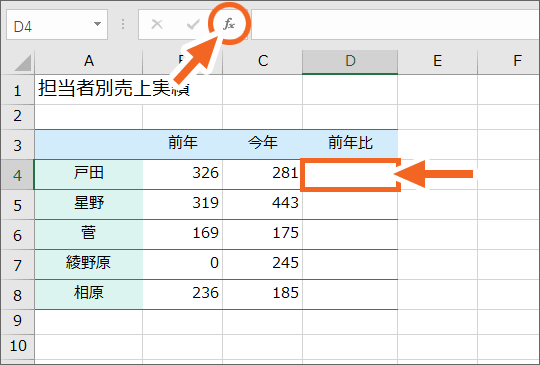
Task: Click the Enter checkmark icon in formula bar
Action: tap(193, 24)
